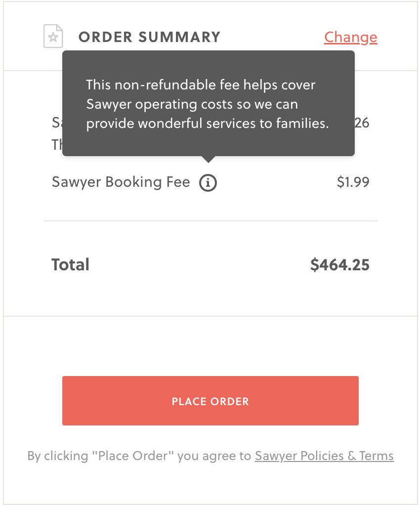Click the tooltip line "Sawyer operating costs so we can"
The image size is (420, 505).
(x=192, y=104)
